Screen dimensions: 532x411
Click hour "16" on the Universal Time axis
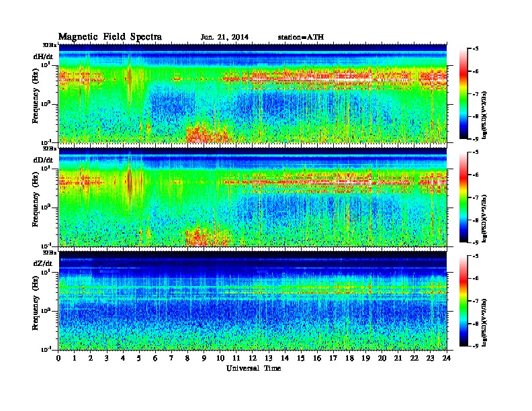click(317, 358)
